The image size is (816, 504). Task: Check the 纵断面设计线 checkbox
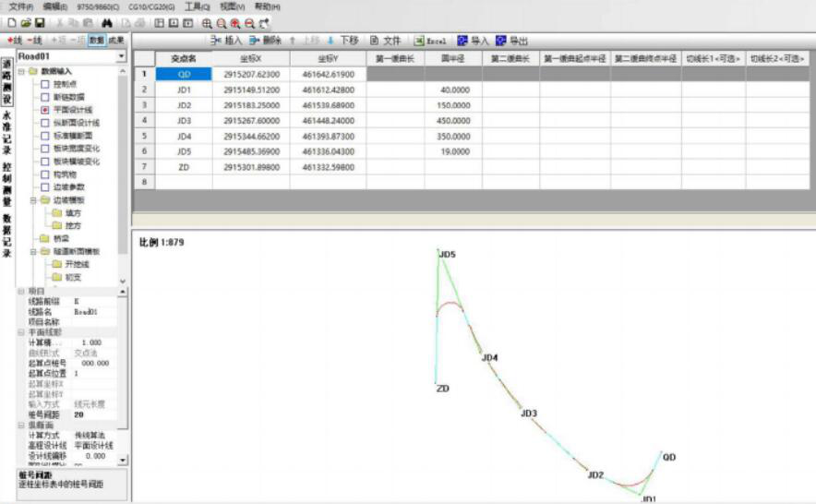tap(44, 122)
